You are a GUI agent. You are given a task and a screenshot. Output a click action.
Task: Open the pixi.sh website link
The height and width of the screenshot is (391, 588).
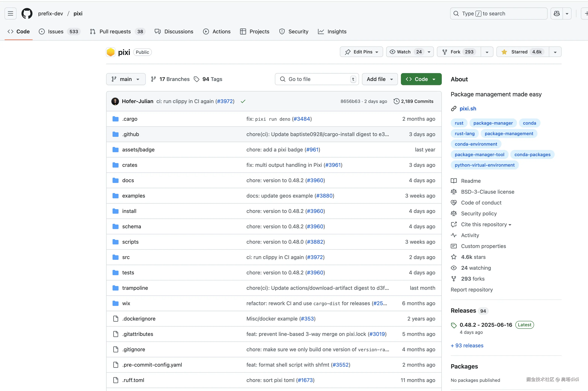(468, 109)
